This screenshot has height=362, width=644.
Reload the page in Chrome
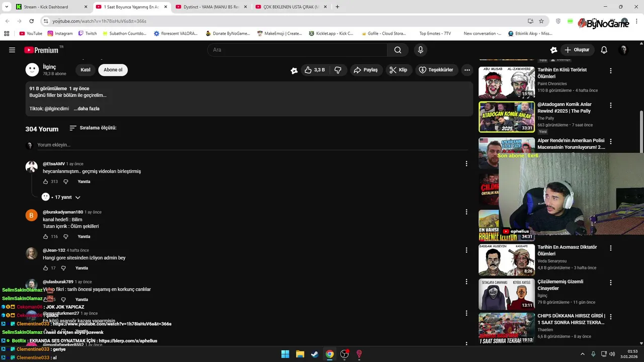(31, 21)
